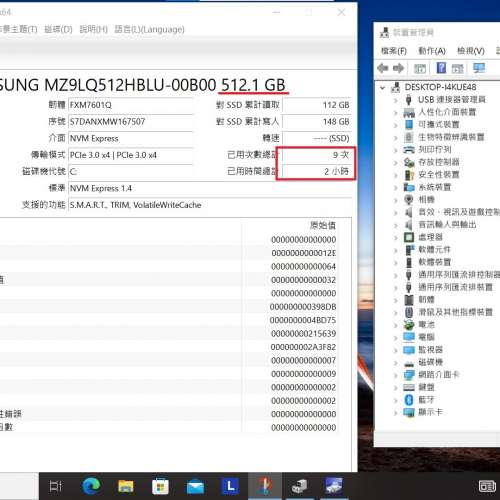Click the display adapter icon beside 顯示卡
This screenshot has width=500, height=500.
point(409,412)
